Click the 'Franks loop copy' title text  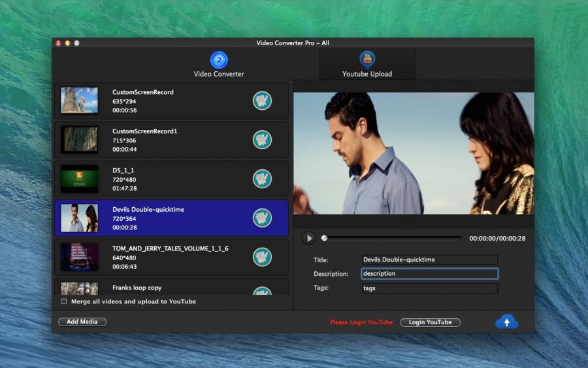click(137, 288)
